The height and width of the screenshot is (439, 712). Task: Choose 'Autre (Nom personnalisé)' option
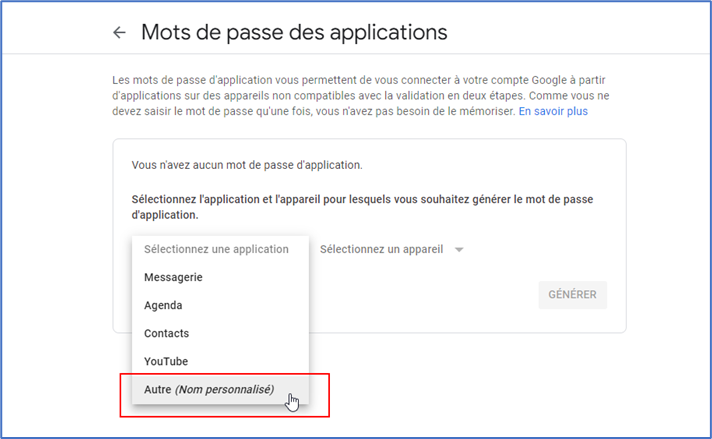pos(209,389)
